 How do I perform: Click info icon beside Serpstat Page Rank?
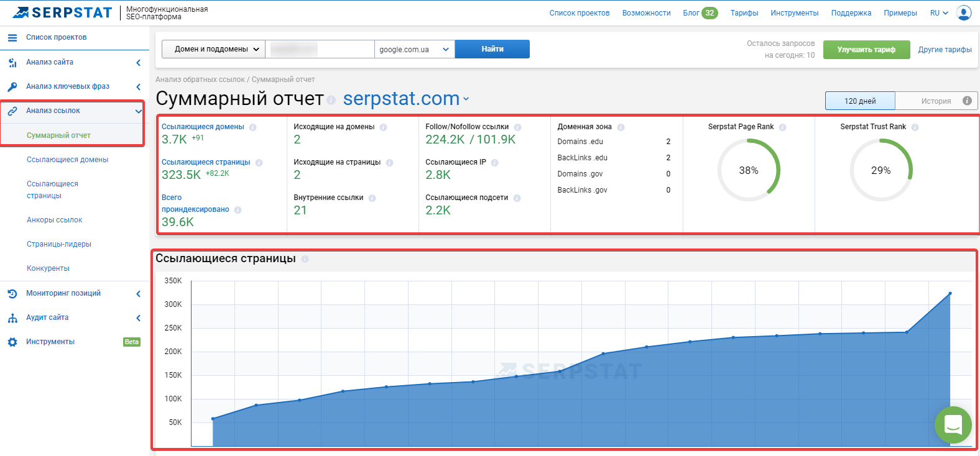point(782,127)
